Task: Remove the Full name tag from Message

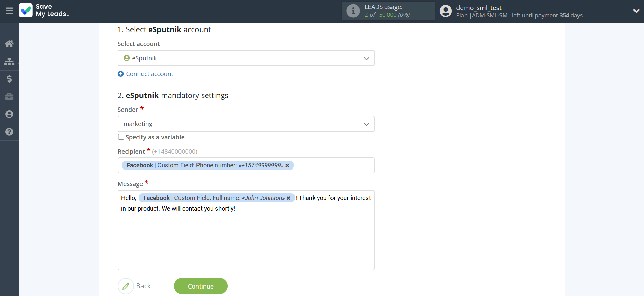Action: tap(288, 198)
